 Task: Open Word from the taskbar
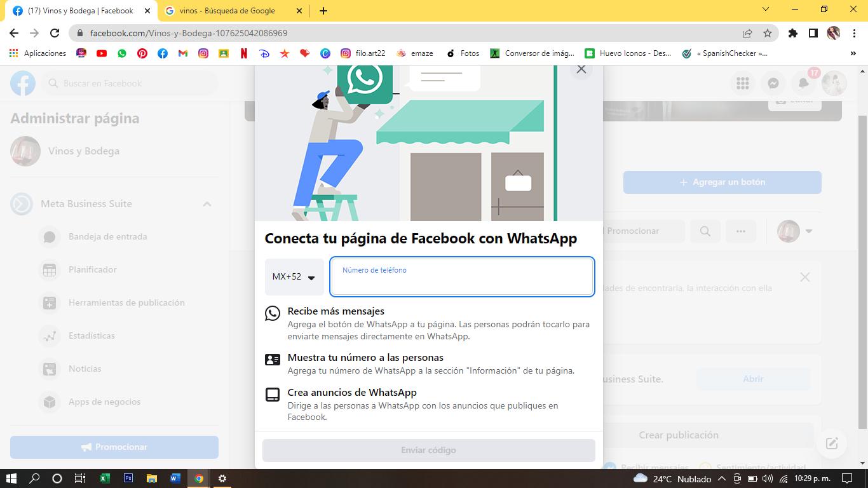175,478
